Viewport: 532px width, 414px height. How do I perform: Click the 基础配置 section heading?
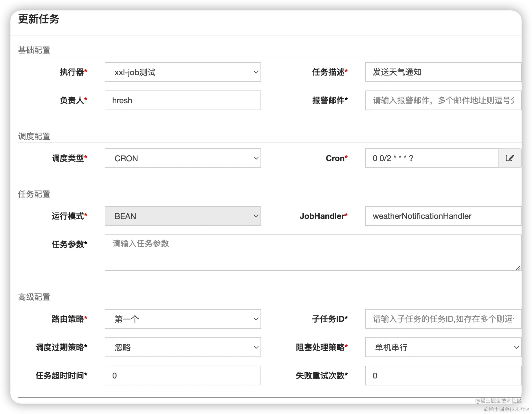click(x=34, y=50)
